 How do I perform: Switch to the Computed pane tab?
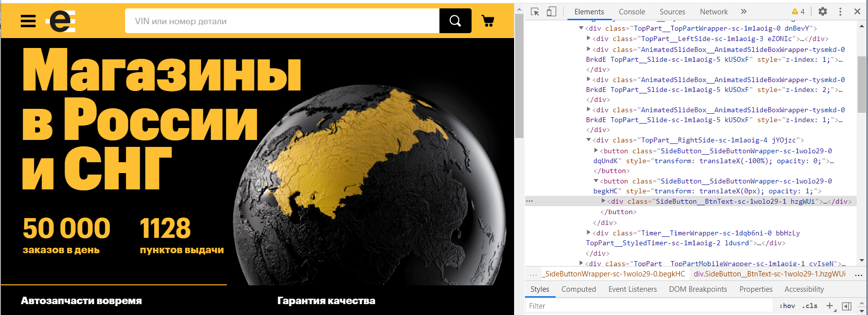[x=579, y=289]
